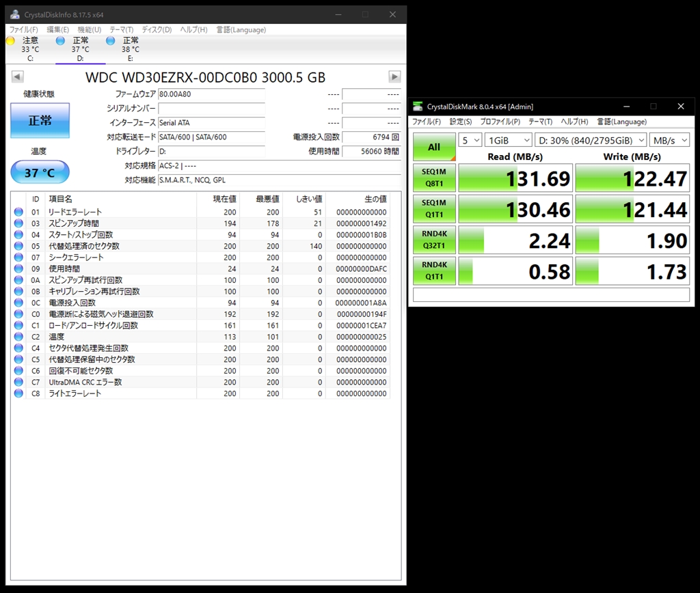Click the 対応転送モード field SATA/600 | SATA/600
Viewport: 700px width, 593px height.
click(x=212, y=137)
